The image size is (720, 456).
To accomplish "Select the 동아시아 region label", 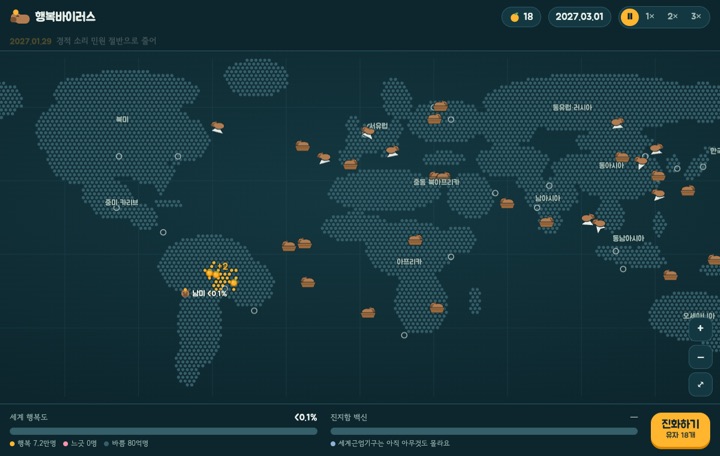I will [611, 165].
